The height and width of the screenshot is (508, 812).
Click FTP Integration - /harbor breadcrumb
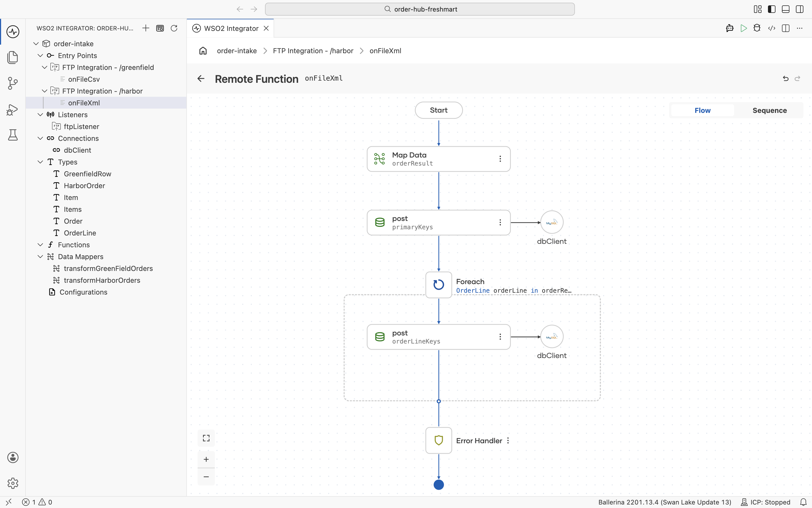[x=313, y=51]
